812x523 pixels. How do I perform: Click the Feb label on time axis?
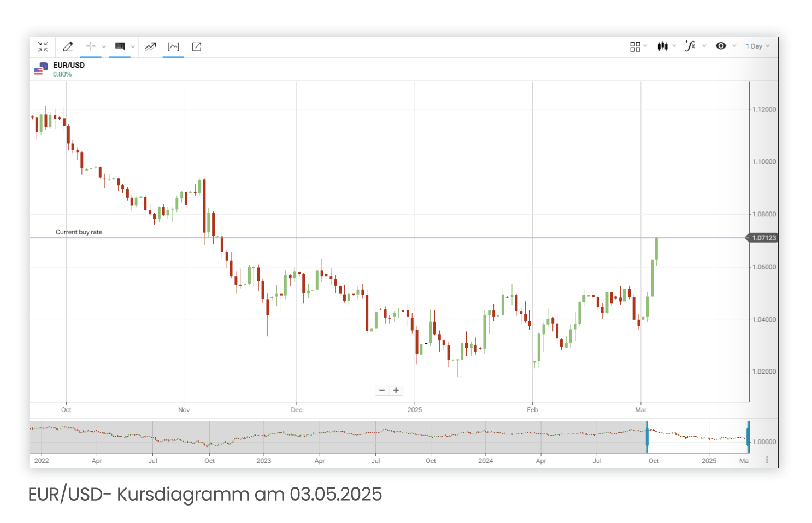532,410
